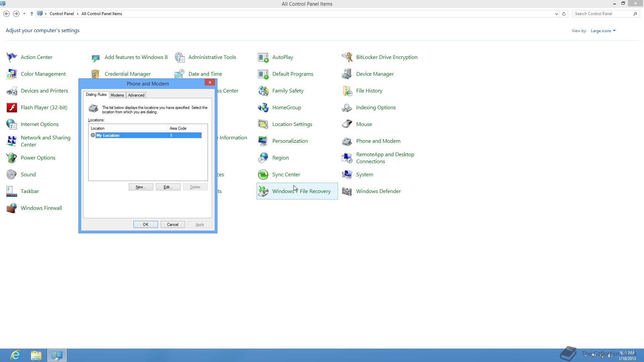Click the Control Panel breadcrumb
The width and height of the screenshot is (644, 362).
coord(62,14)
